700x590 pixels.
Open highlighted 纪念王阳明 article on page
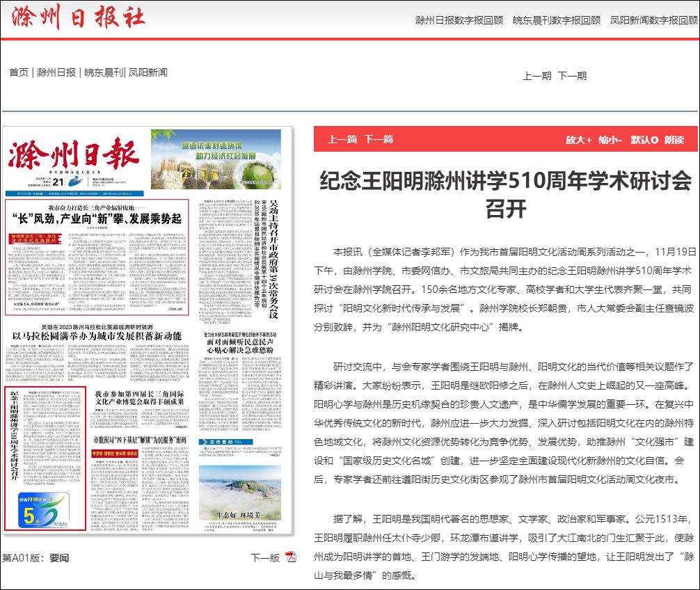pyautogui.click(x=45, y=459)
